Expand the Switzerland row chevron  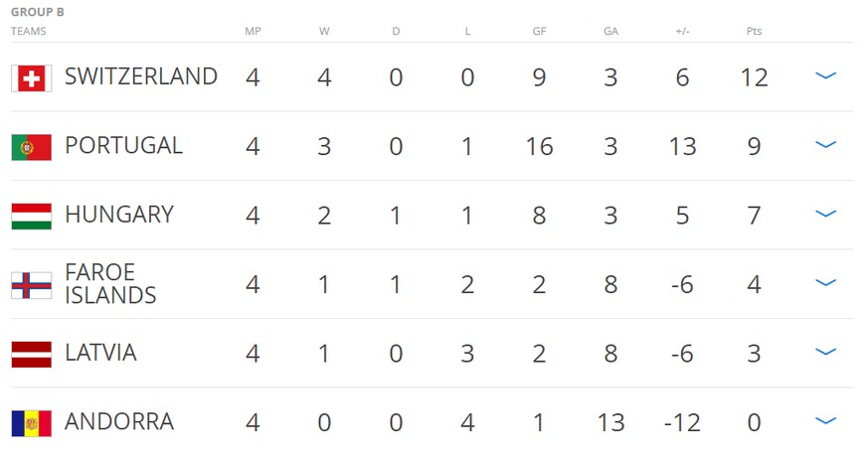click(x=825, y=76)
